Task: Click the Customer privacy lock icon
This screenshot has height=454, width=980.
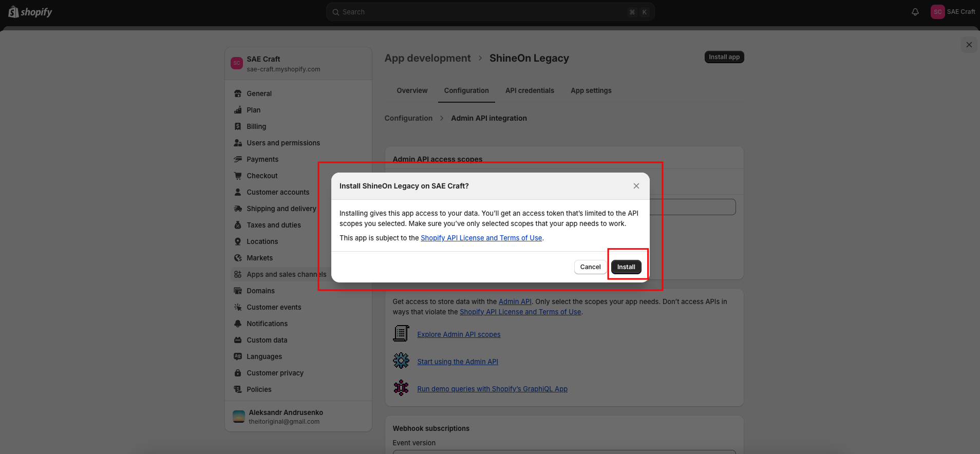Action: coord(238,373)
